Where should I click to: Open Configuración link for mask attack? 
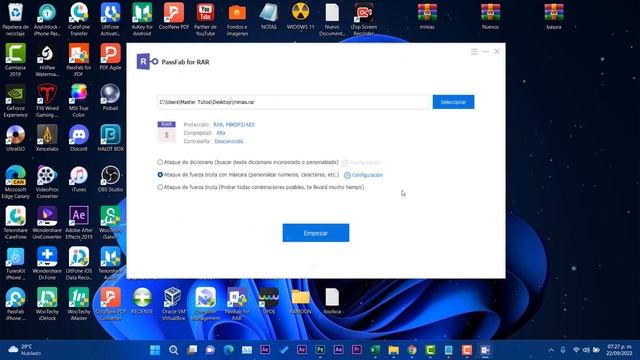click(x=367, y=175)
